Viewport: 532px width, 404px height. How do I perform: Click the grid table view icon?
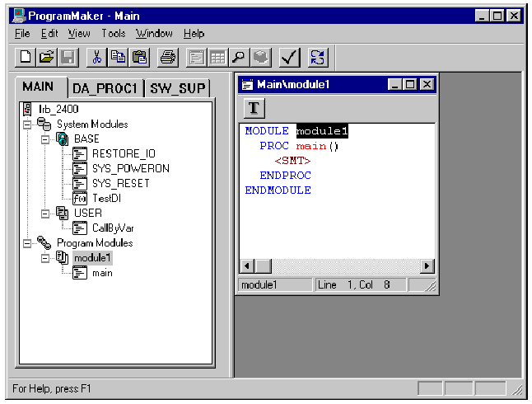(x=217, y=57)
